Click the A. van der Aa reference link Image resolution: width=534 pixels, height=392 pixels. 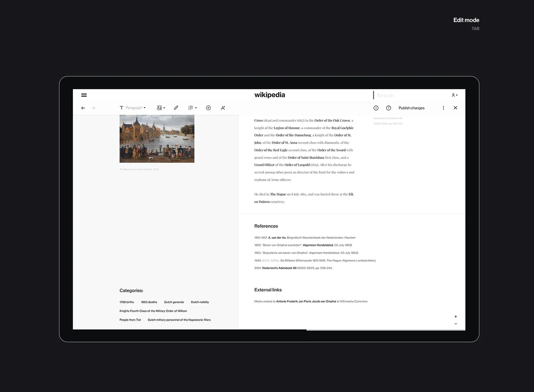click(x=277, y=238)
